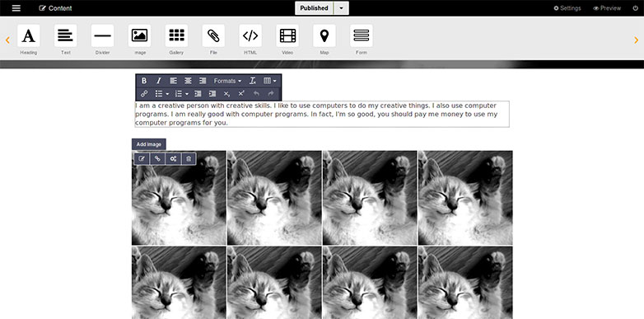644x319 pixels.
Task: Toggle superscript formatting
Action: 241,94
